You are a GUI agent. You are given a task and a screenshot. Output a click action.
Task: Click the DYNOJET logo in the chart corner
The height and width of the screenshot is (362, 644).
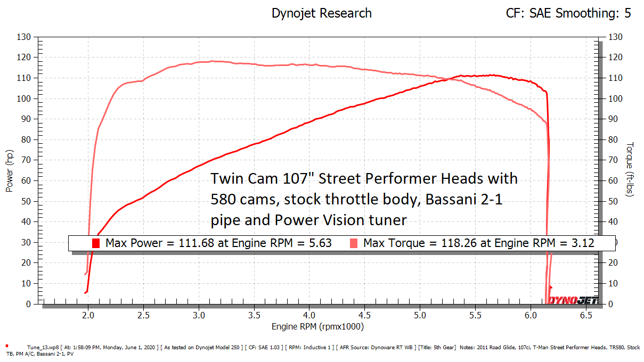click(574, 301)
